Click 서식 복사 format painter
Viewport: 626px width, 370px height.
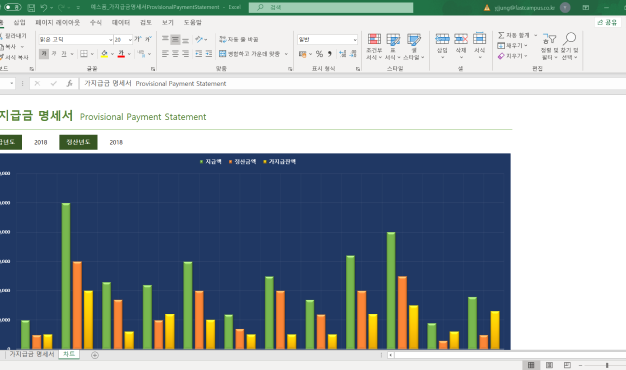[14, 57]
